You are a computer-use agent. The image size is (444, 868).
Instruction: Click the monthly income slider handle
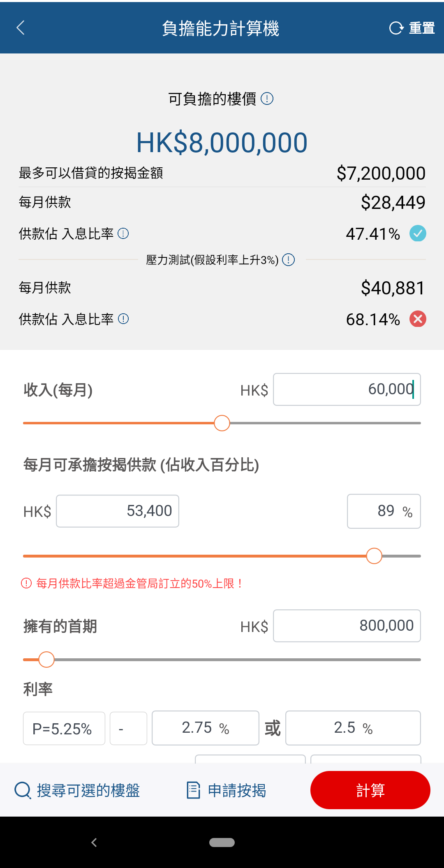pos(222,423)
